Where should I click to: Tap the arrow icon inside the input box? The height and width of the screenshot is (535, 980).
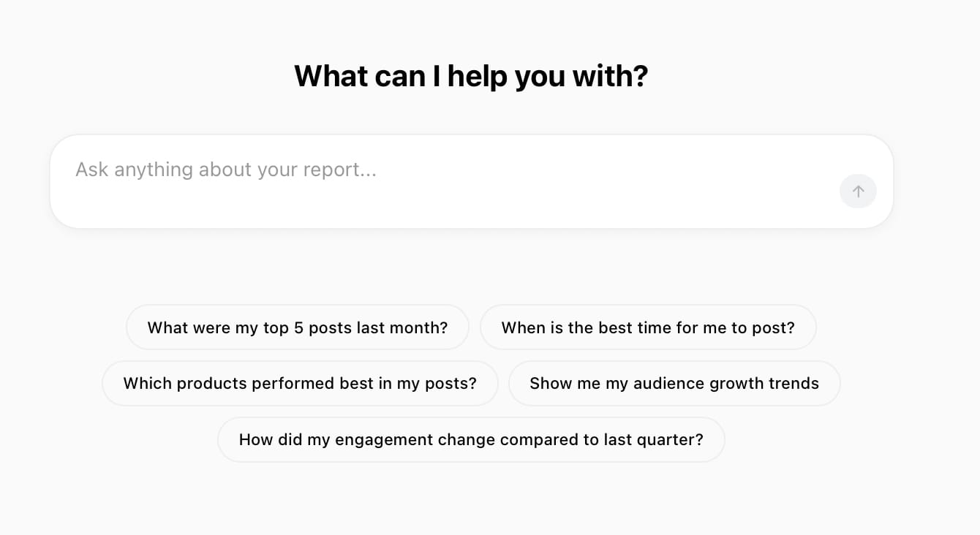(858, 191)
